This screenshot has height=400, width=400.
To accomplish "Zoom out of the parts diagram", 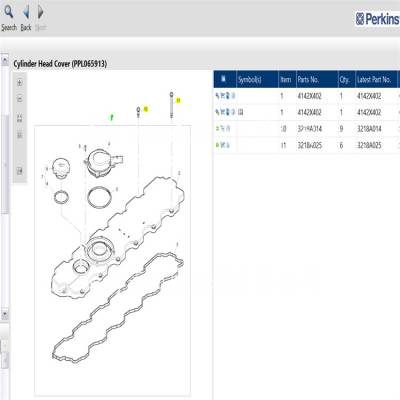I will coord(20,99).
